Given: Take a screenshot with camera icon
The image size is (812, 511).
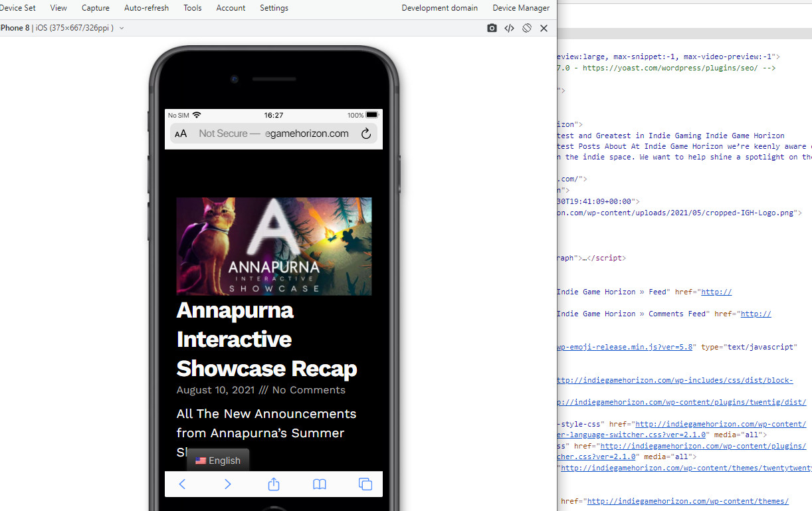Looking at the screenshot, I should [492, 28].
